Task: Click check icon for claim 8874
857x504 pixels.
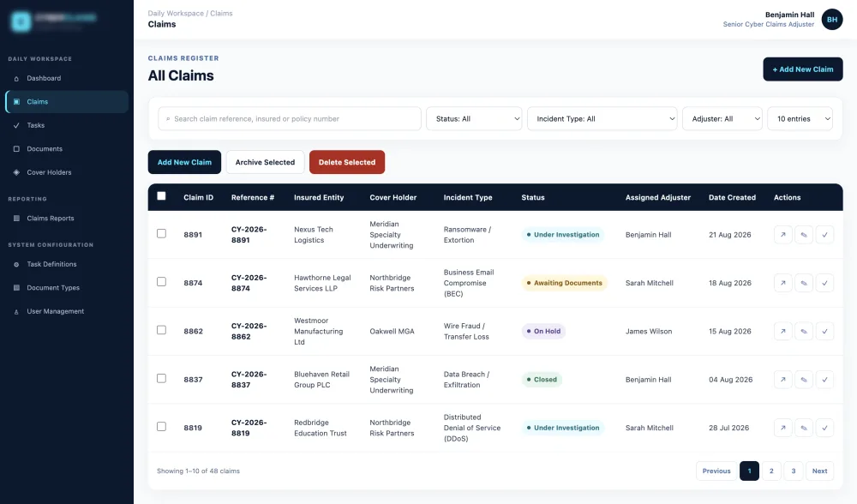Action: coord(824,283)
